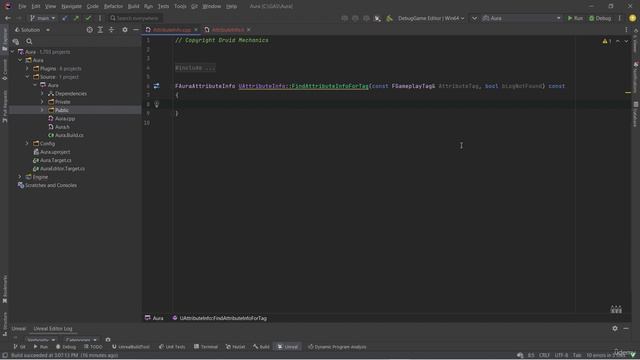Open the DebugGame Editor Win64 configuration dropdown

point(431,18)
